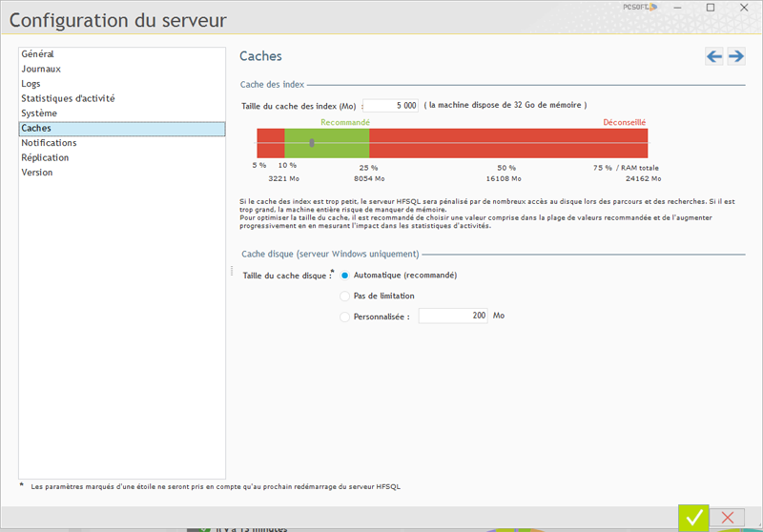Click the custom disk cache size field
763x532 pixels.
tap(453, 316)
